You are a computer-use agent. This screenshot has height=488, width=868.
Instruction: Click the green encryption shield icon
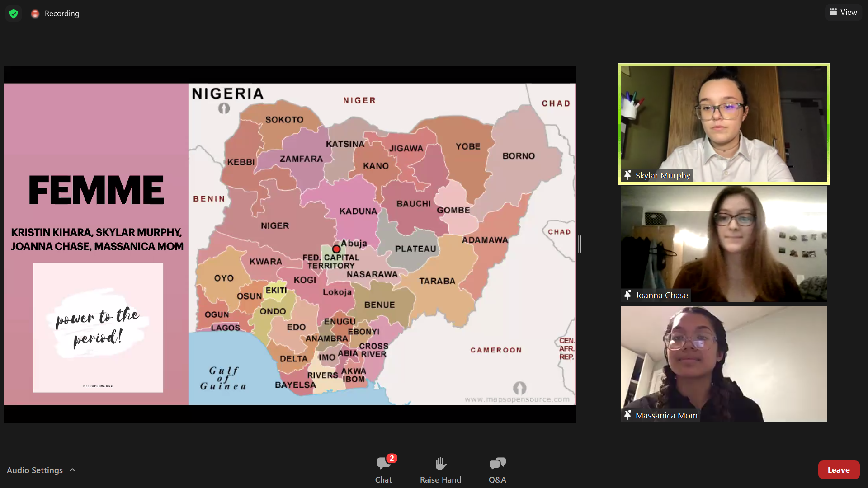tap(14, 14)
